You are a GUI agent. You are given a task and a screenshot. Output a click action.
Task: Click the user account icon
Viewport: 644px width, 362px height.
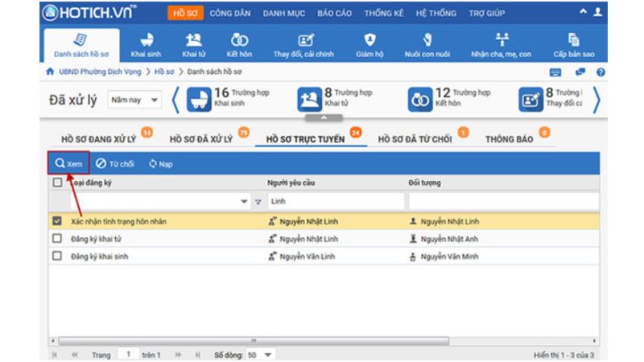pyautogui.click(x=597, y=12)
